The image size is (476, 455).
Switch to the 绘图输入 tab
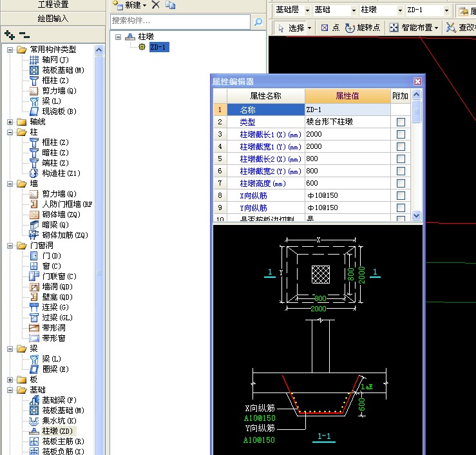coord(53,19)
